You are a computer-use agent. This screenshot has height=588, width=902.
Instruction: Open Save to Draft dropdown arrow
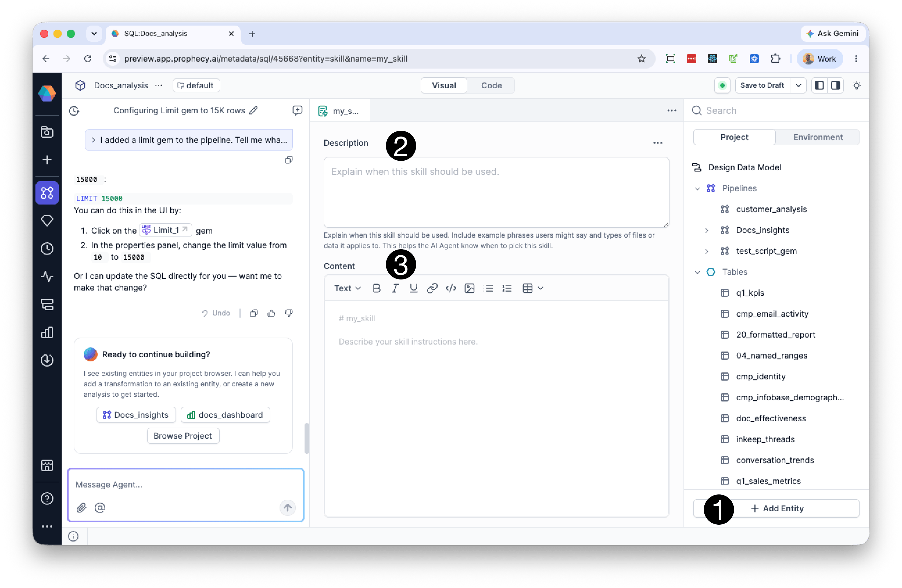pos(798,85)
